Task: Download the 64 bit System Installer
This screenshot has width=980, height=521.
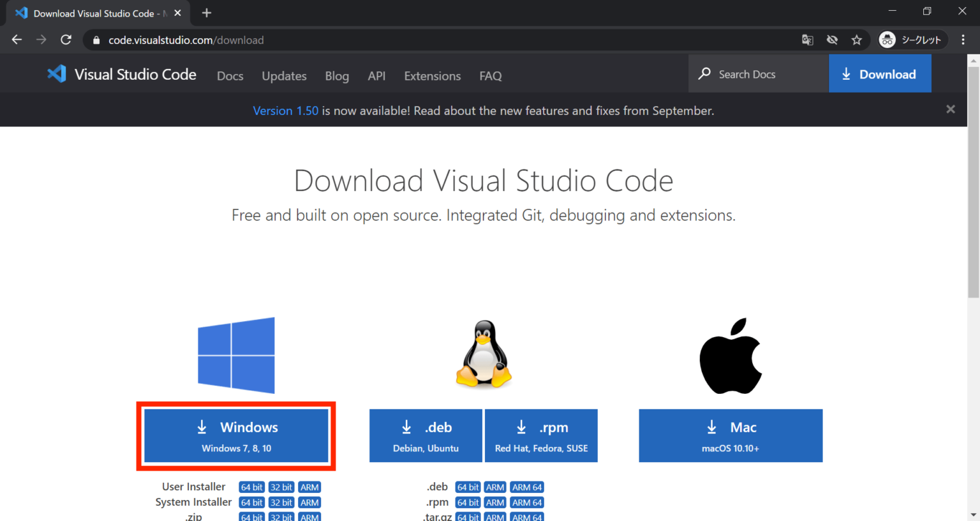Action: coord(251,502)
